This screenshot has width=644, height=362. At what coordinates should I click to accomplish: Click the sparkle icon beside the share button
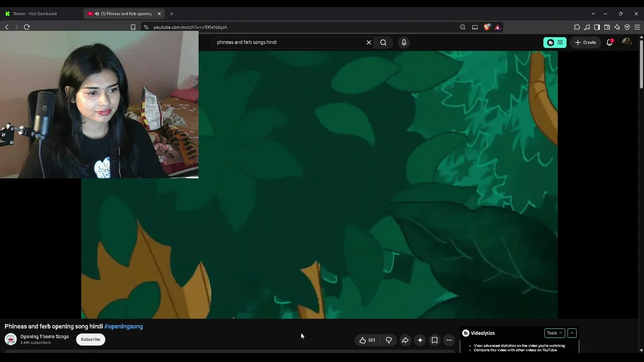(x=420, y=340)
